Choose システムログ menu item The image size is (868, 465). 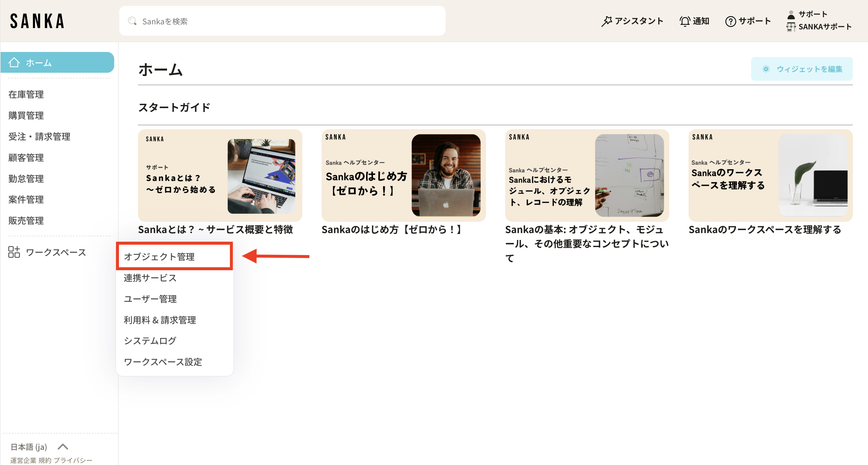150,341
